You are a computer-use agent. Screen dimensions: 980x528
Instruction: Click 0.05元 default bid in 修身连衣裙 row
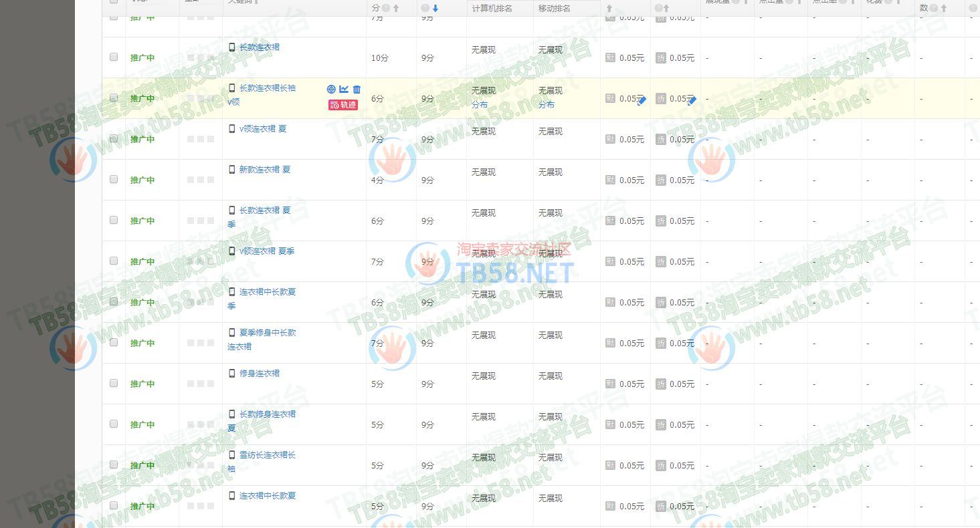point(631,384)
